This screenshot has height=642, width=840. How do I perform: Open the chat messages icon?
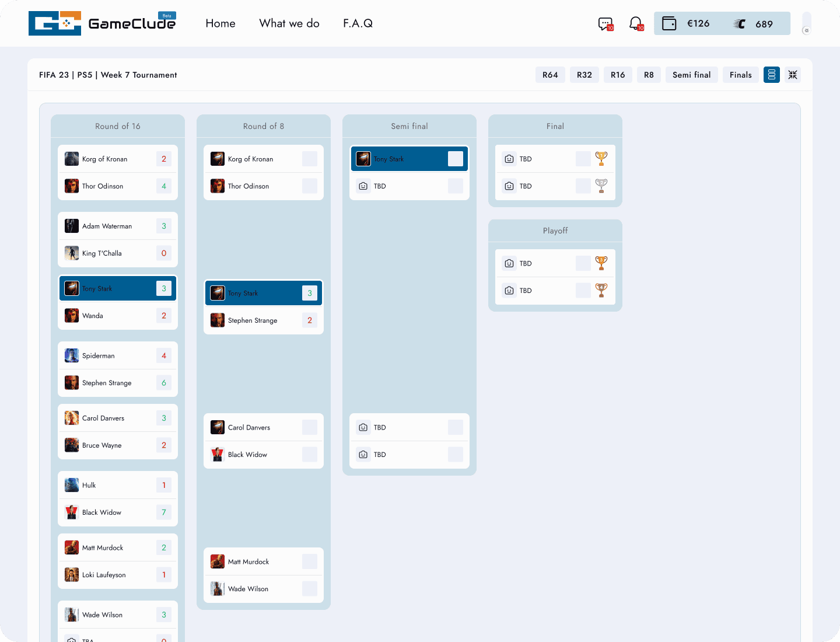pyautogui.click(x=605, y=24)
